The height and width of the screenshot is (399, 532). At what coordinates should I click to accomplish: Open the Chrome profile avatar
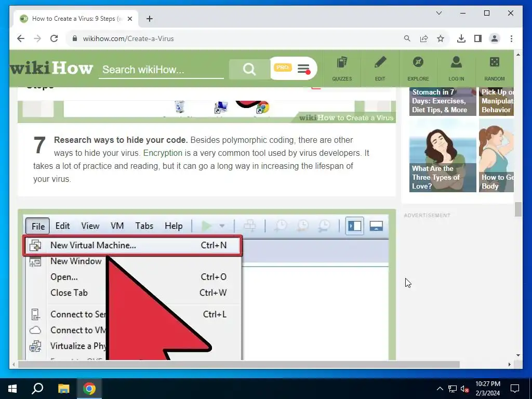(x=495, y=38)
